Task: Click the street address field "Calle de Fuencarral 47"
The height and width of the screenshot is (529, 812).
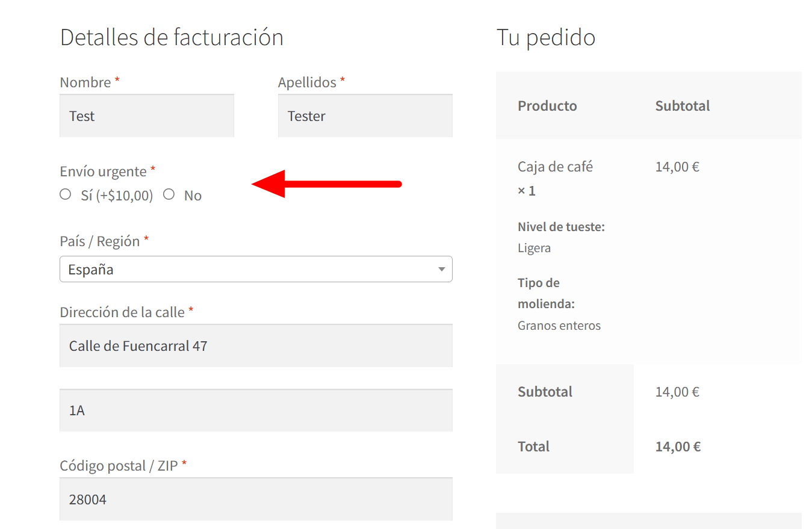Action: [x=256, y=346]
